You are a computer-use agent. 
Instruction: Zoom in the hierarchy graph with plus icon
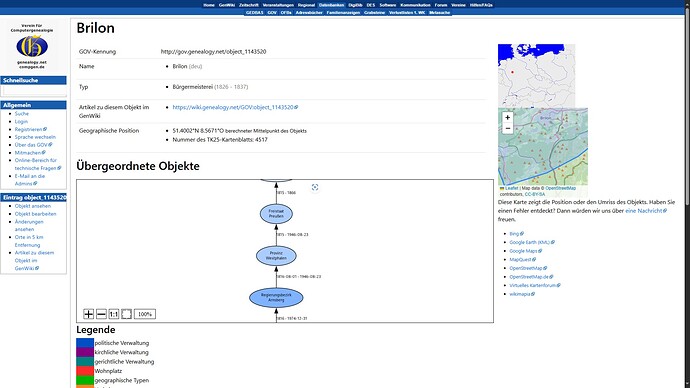[88, 314]
